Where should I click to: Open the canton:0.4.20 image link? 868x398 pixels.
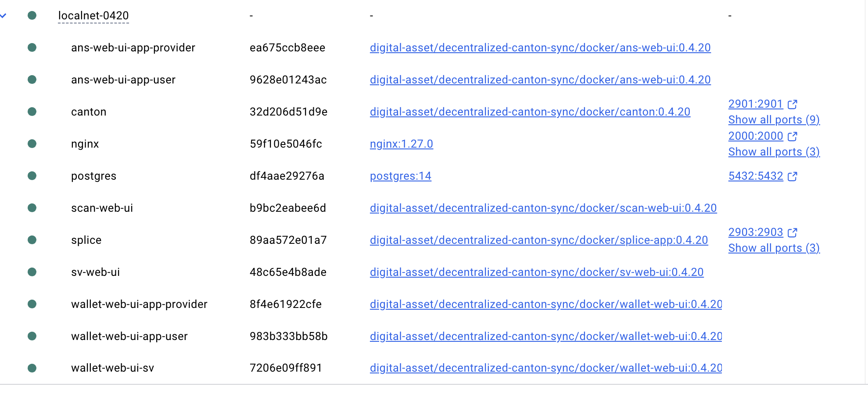pyautogui.click(x=530, y=112)
